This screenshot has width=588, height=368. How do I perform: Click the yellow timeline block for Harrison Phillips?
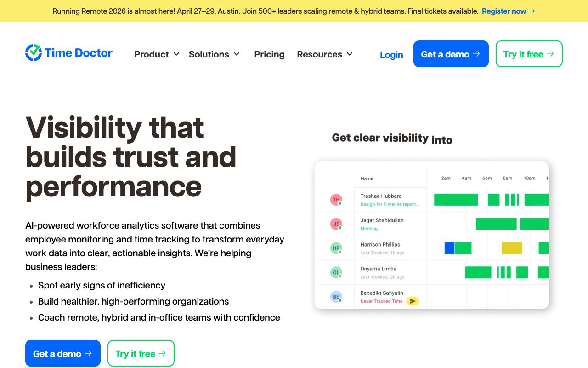click(512, 248)
